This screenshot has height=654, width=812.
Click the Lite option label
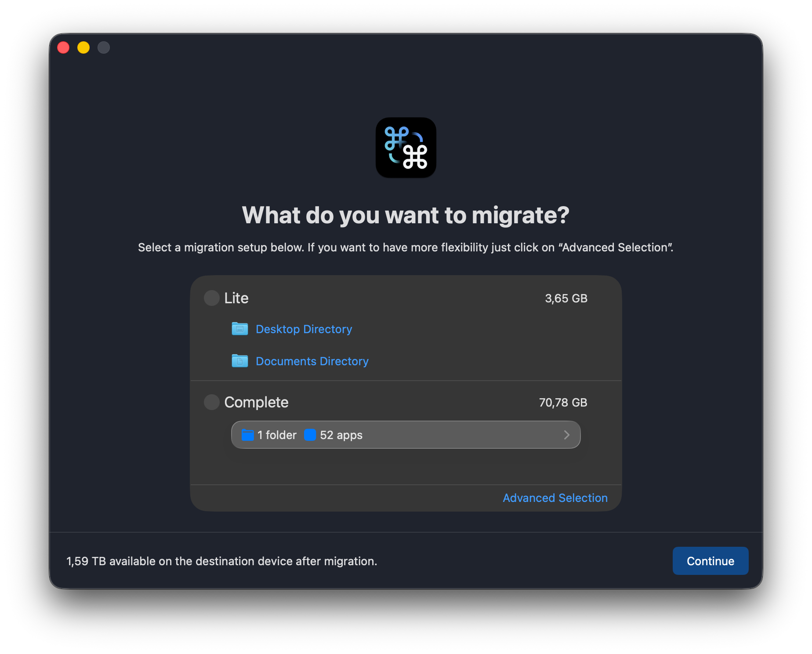click(x=236, y=298)
